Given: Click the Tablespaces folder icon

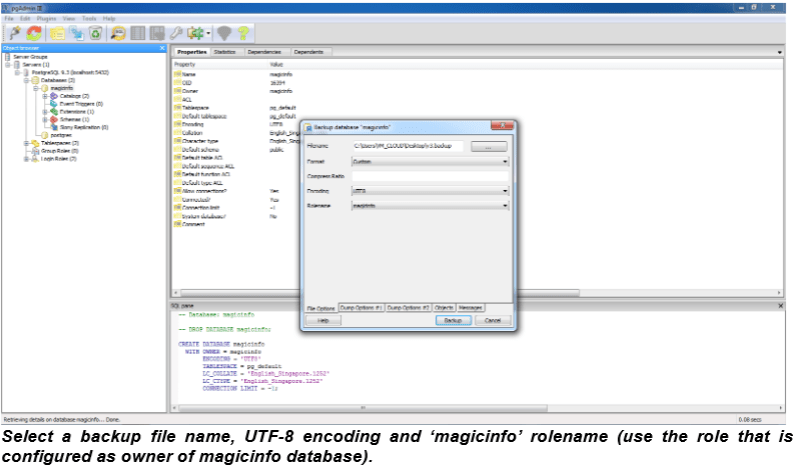Looking at the screenshot, I should tap(35, 143).
